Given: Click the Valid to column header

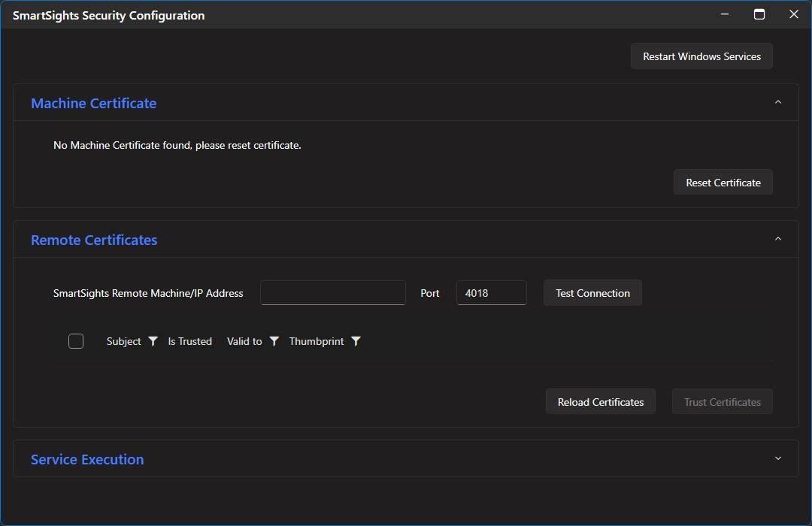Looking at the screenshot, I should pyautogui.click(x=244, y=341).
